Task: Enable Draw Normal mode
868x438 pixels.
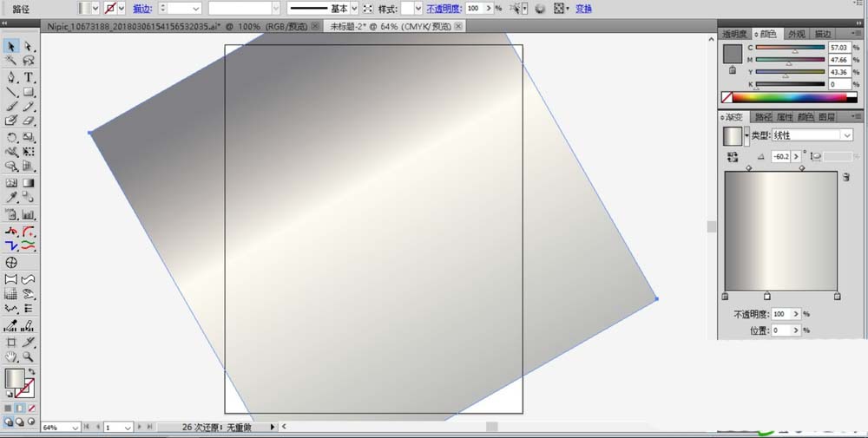Action: click(x=9, y=422)
